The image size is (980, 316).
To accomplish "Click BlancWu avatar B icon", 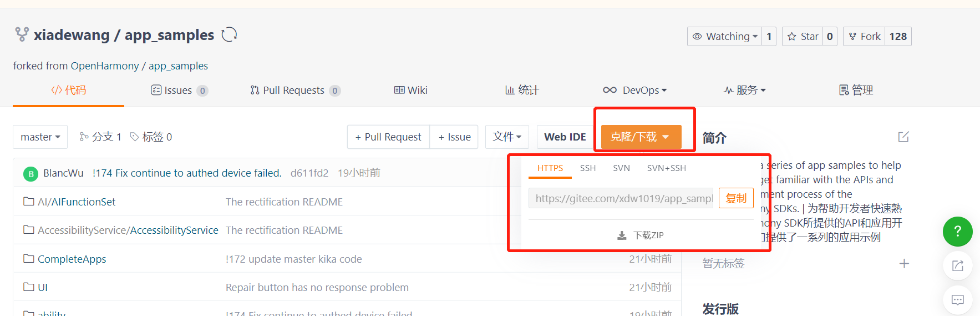I will (x=31, y=174).
